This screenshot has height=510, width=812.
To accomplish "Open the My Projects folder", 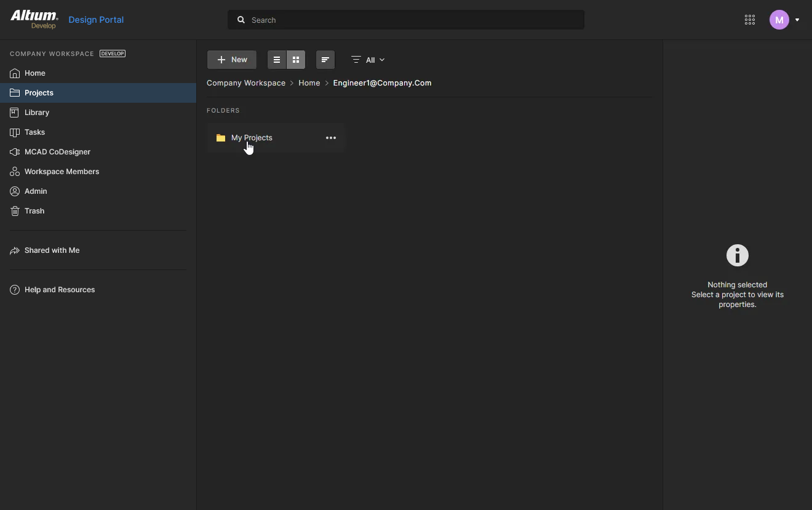I will [x=276, y=138].
